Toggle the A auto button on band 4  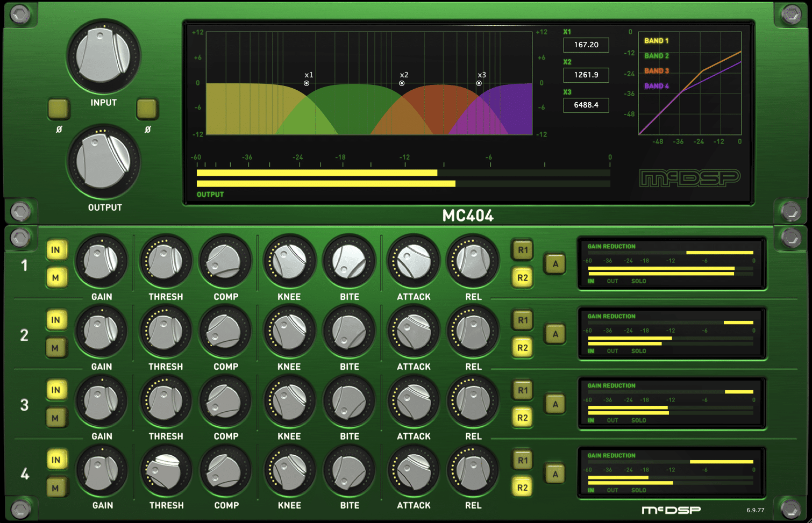pos(555,474)
